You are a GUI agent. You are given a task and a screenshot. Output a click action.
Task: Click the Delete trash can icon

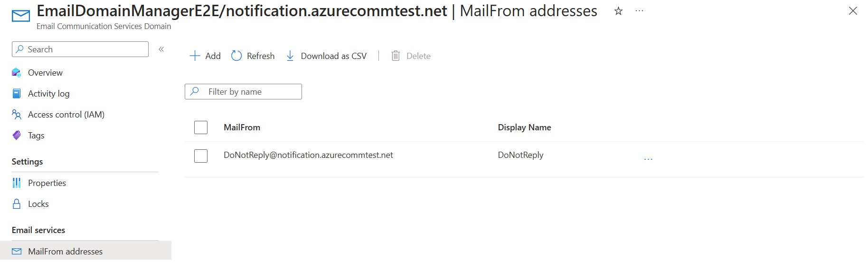click(x=396, y=56)
